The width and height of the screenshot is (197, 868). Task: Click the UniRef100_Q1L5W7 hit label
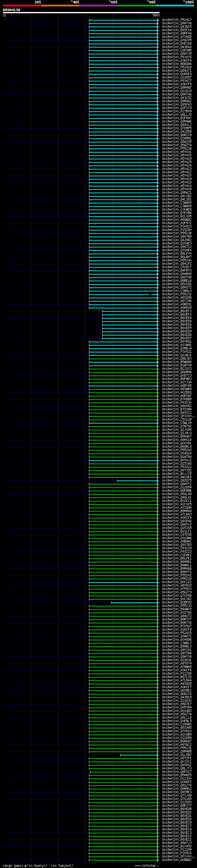(x=177, y=755)
